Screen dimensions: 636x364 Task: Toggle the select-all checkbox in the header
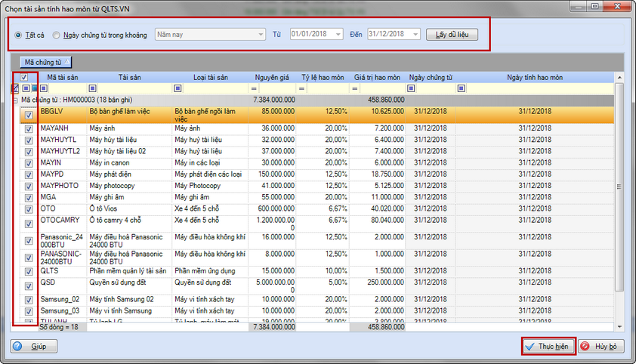24,77
